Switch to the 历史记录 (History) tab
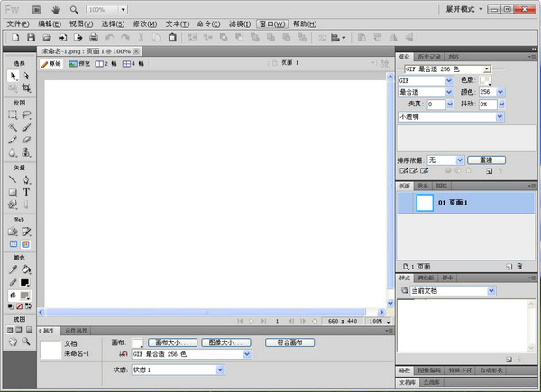 click(427, 56)
